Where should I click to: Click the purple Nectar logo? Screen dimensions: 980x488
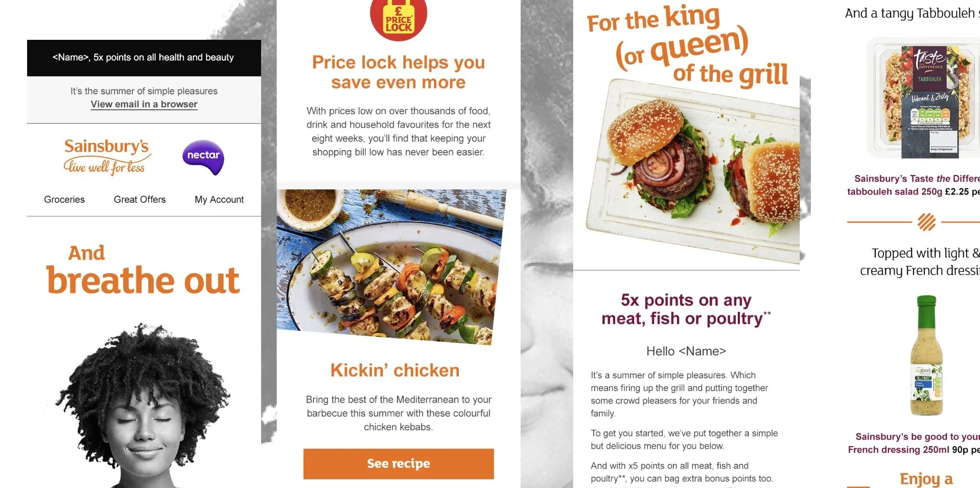(203, 157)
